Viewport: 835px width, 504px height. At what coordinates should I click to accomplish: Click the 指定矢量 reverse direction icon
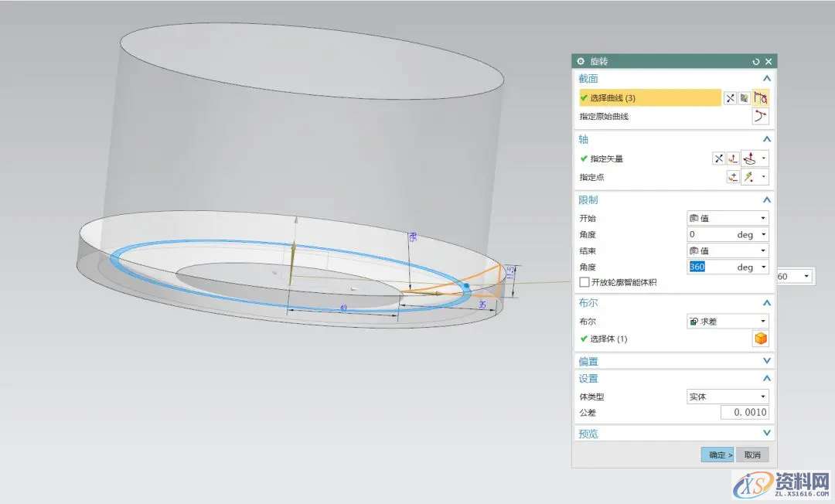click(x=718, y=158)
